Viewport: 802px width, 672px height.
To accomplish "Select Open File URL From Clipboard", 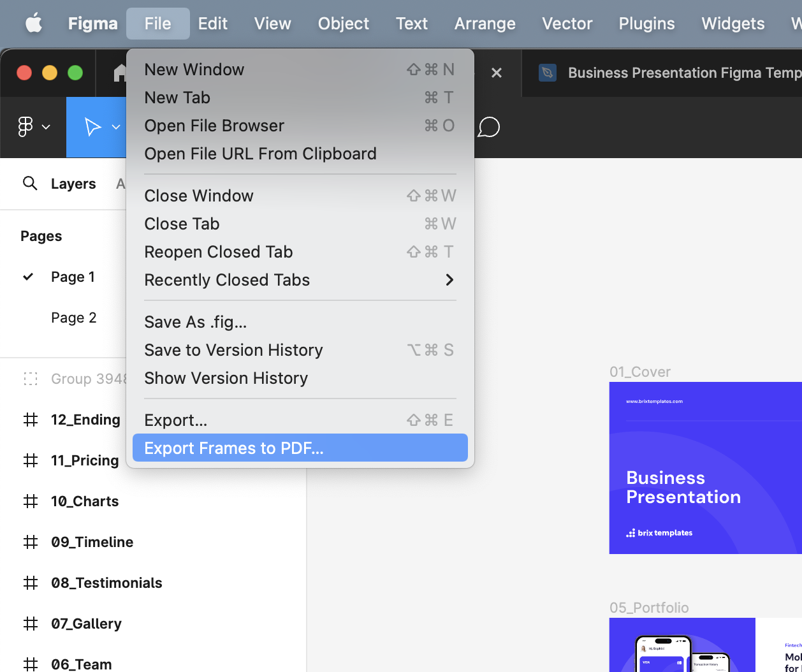I will click(x=300, y=154).
